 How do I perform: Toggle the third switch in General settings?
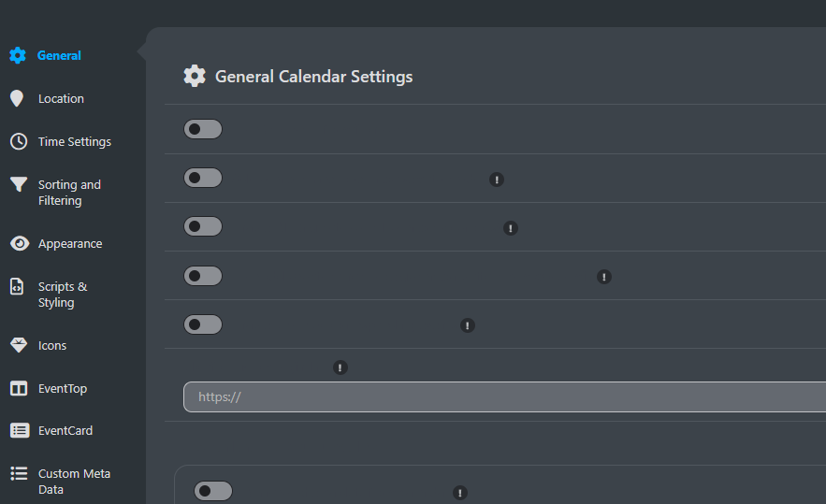tap(203, 226)
